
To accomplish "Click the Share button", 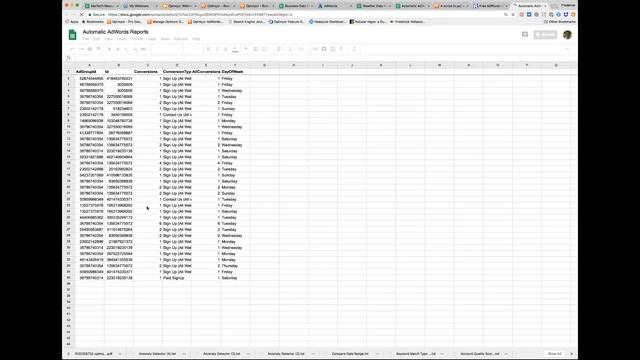I will [x=545, y=35].
